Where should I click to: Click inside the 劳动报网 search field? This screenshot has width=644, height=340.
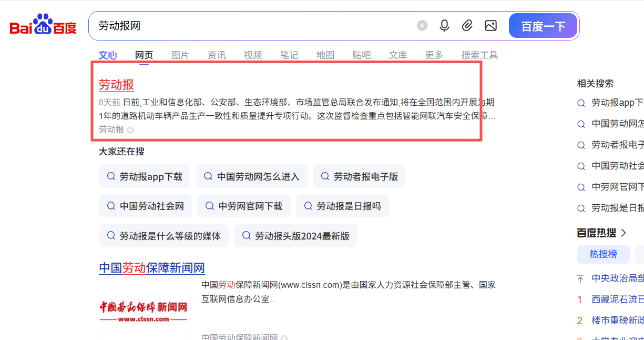pyautogui.click(x=252, y=26)
